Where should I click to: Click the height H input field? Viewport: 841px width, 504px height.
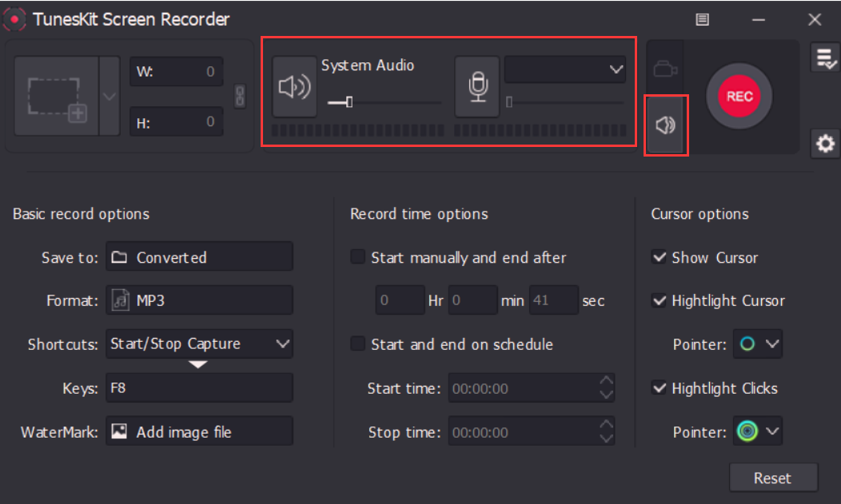tap(177, 122)
